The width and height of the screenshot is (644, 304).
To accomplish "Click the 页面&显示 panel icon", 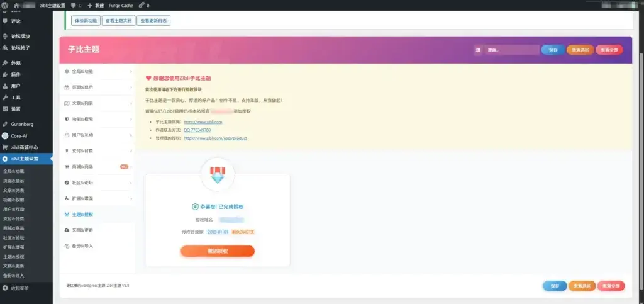I will [x=67, y=87].
